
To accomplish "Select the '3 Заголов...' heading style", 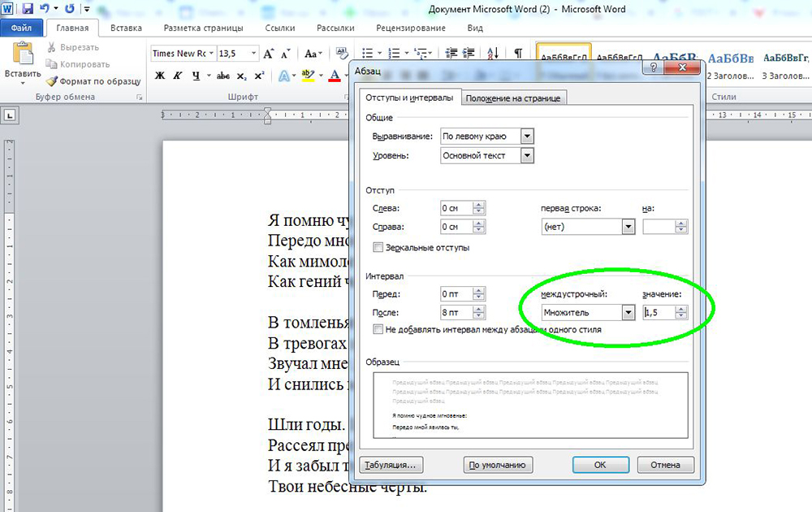I will pyautogui.click(x=785, y=65).
